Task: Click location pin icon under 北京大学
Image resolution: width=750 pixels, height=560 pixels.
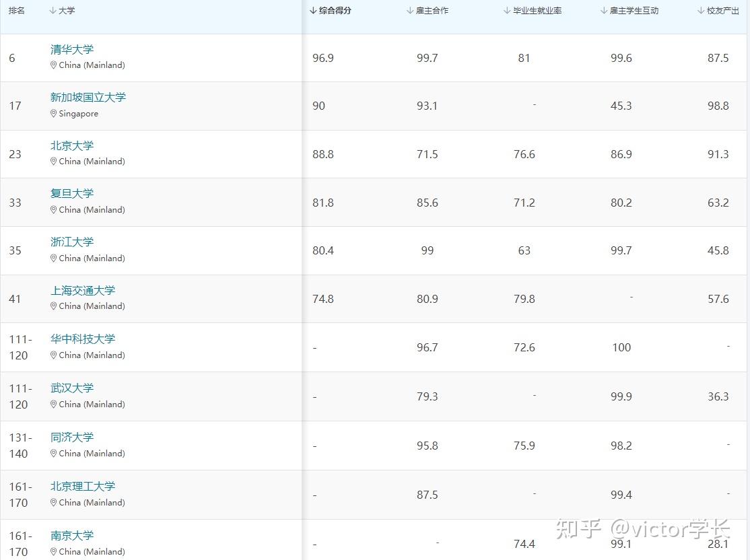Action: 54,162
